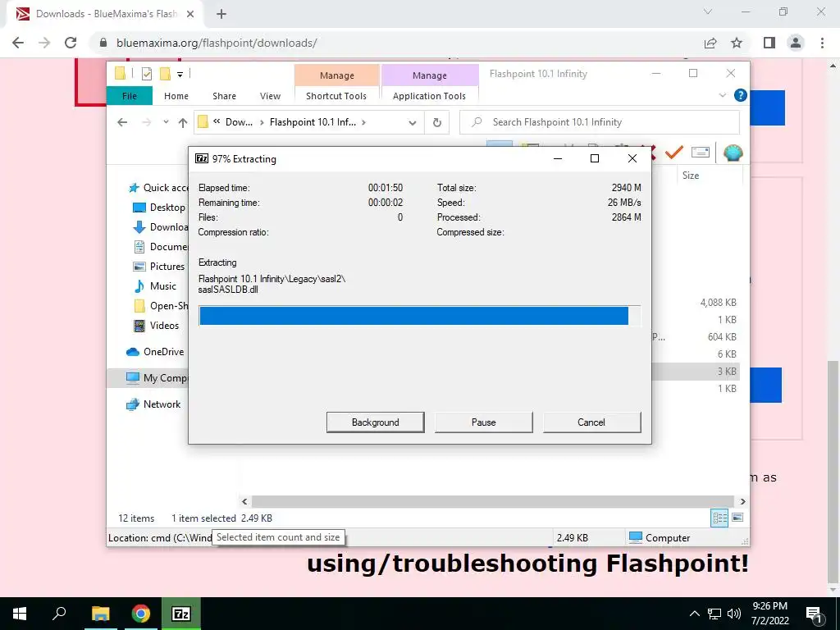Click the Properties checkmark quick-access icon

[146, 74]
